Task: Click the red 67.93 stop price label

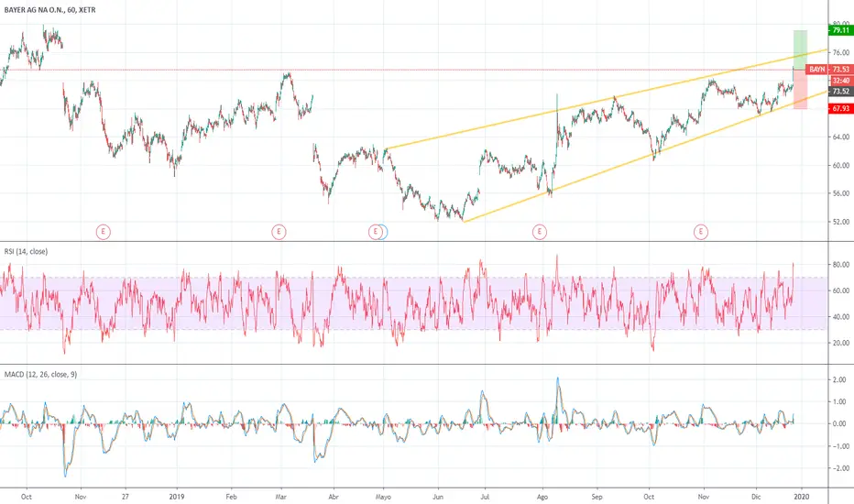Action: click(841, 108)
